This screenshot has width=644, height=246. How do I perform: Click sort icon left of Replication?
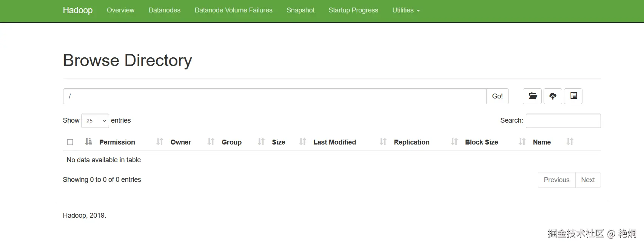(x=383, y=142)
